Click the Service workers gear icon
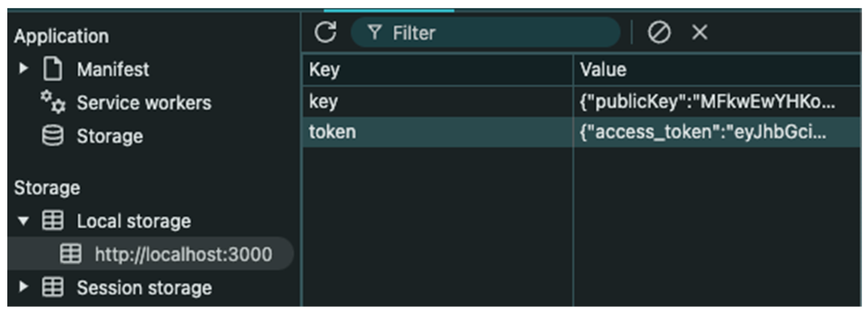The width and height of the screenshot is (868, 315). [53, 102]
